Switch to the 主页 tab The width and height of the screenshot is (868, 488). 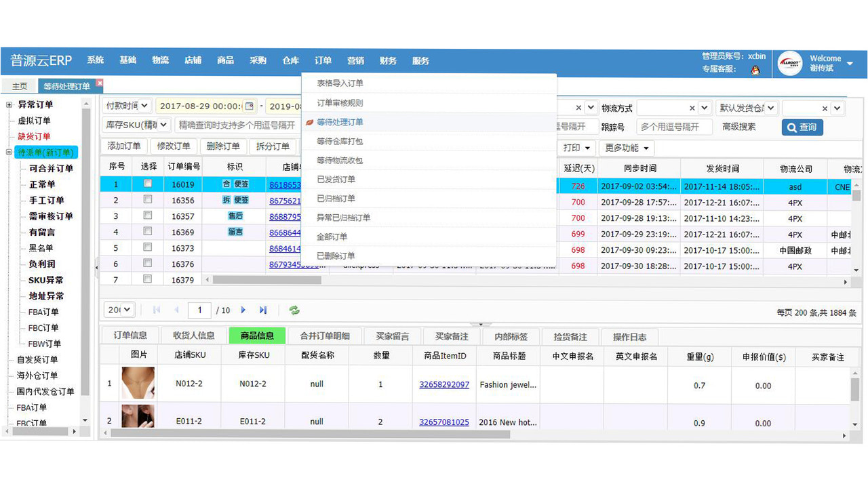tap(20, 86)
